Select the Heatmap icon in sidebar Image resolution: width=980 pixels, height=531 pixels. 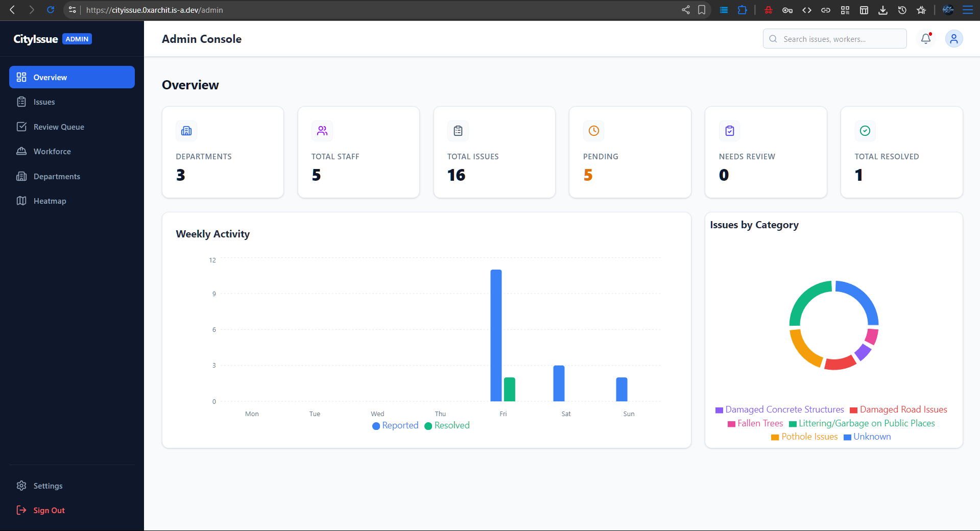(x=21, y=201)
